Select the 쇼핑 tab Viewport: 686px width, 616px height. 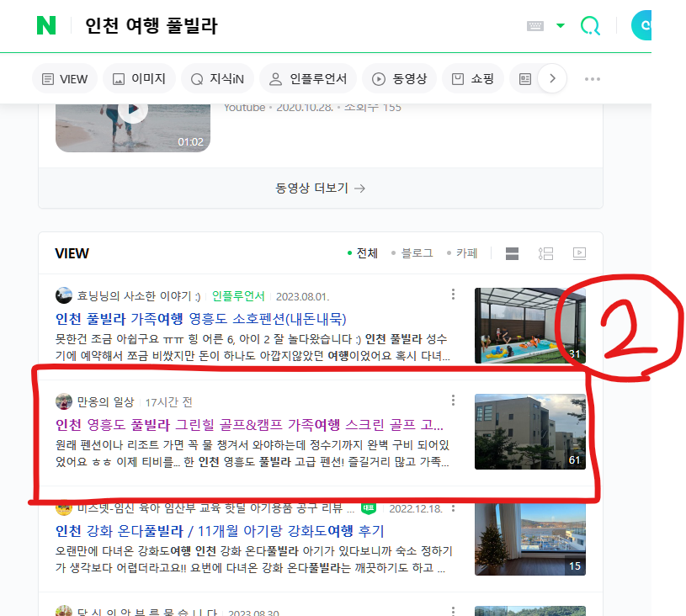coord(473,79)
